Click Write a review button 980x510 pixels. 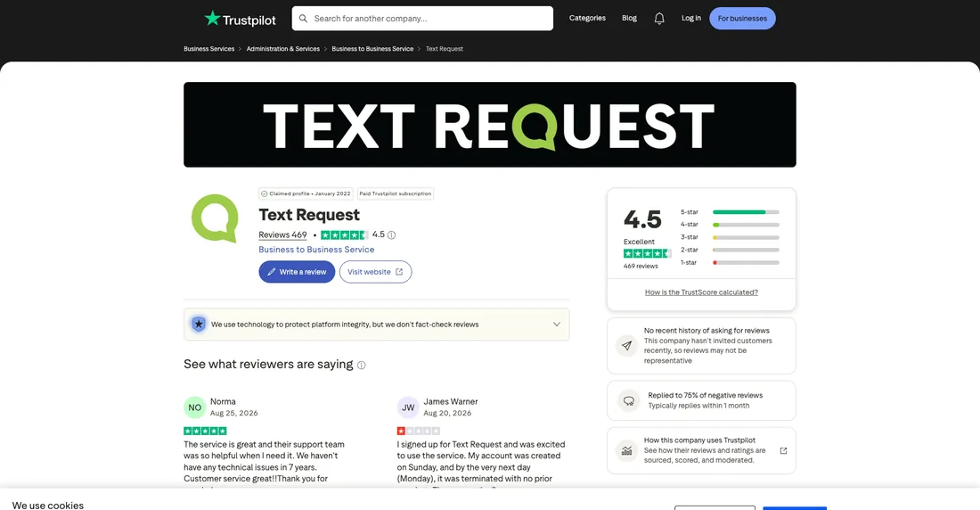click(x=297, y=272)
